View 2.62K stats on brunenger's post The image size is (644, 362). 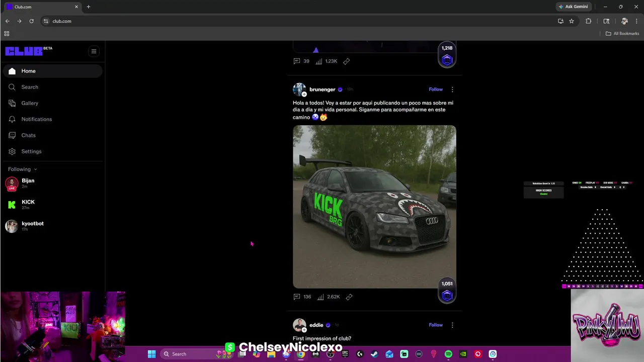coord(328,297)
